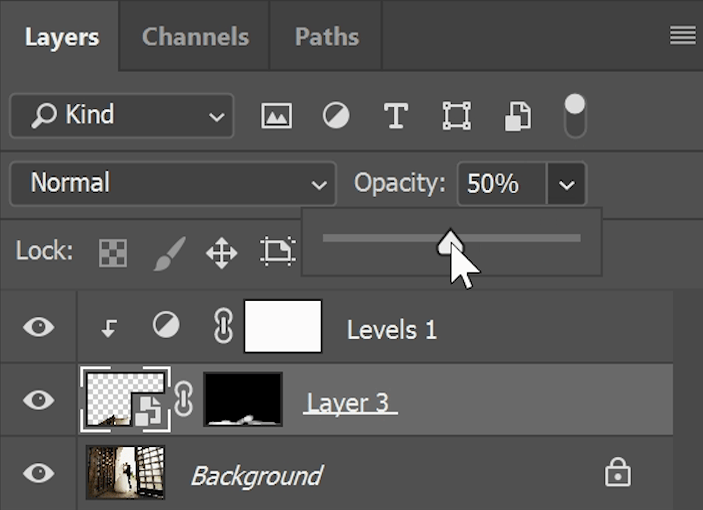Open the Layers panel menu
This screenshot has height=510, width=703.
(683, 36)
